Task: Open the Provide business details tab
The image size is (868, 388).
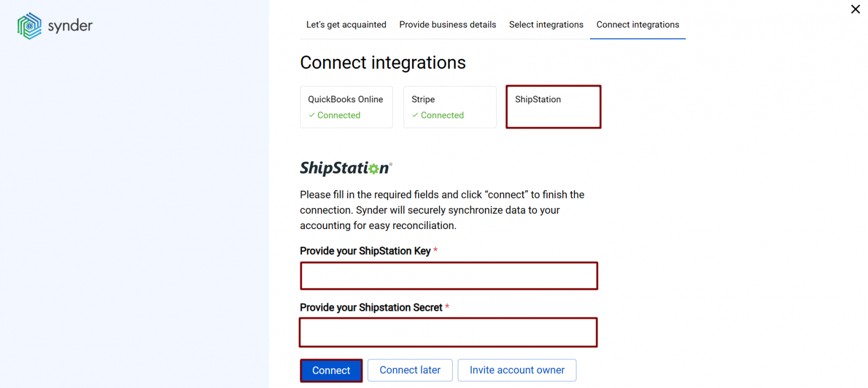Action: (x=447, y=24)
